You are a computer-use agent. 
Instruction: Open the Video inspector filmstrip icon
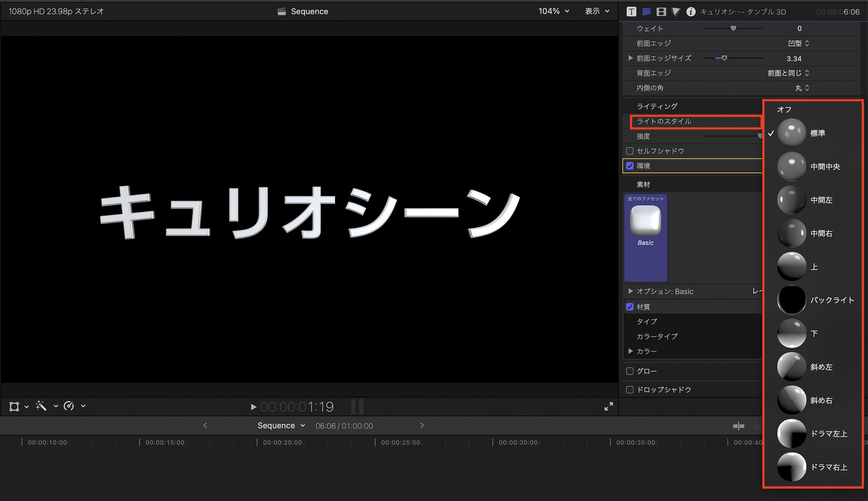tap(661, 12)
